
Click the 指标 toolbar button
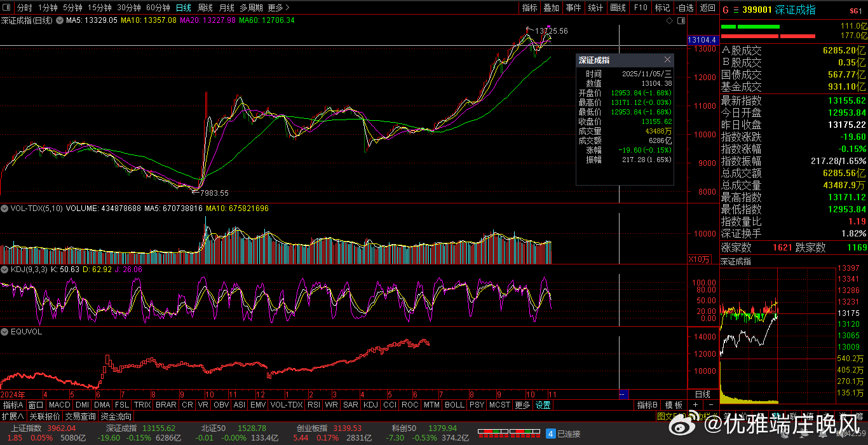pyautogui.click(x=529, y=8)
